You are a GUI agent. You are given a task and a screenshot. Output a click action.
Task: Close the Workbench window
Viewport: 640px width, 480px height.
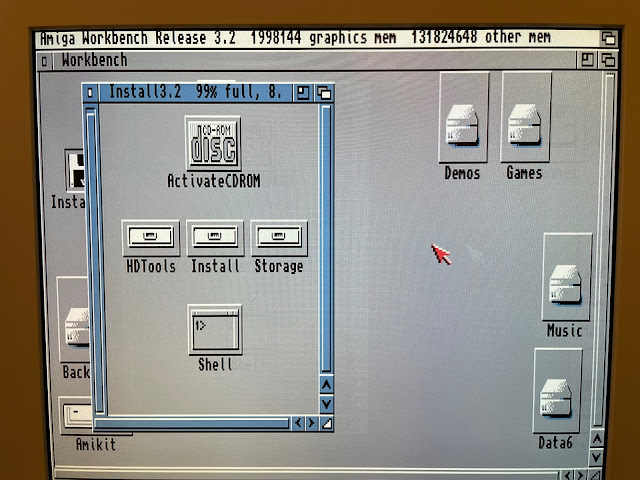[44, 62]
